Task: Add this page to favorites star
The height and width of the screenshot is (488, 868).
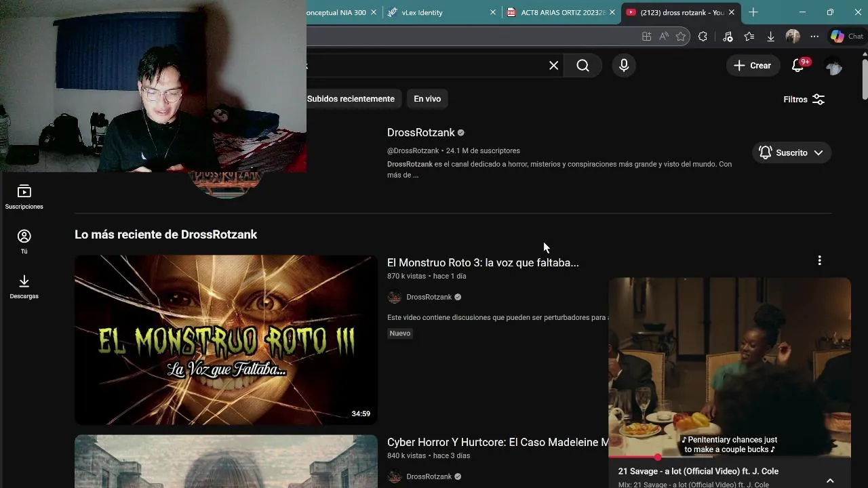Action: click(x=681, y=37)
